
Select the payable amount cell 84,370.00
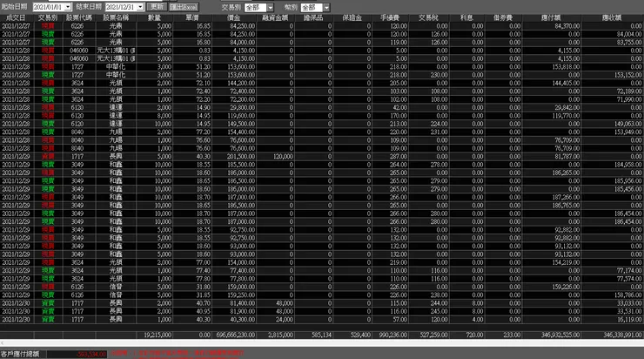tap(552, 26)
